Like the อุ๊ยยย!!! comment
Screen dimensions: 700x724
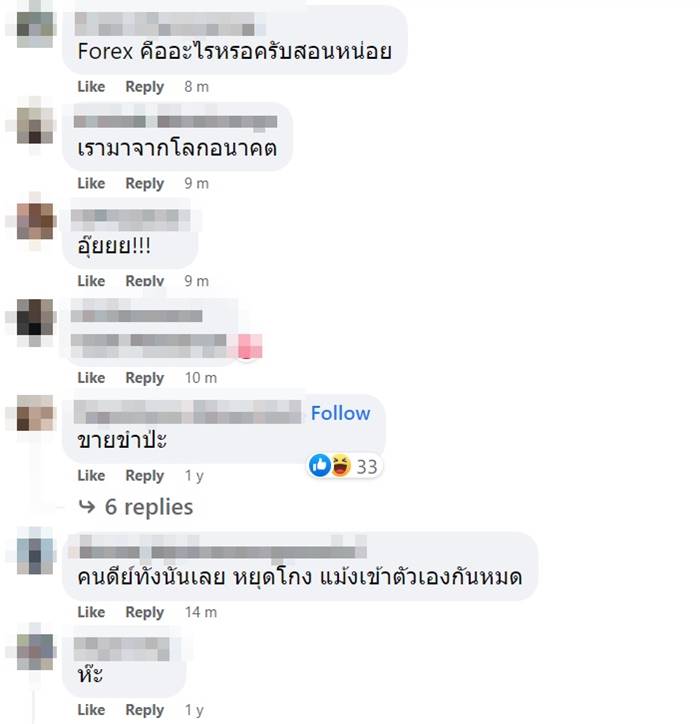[91, 281]
